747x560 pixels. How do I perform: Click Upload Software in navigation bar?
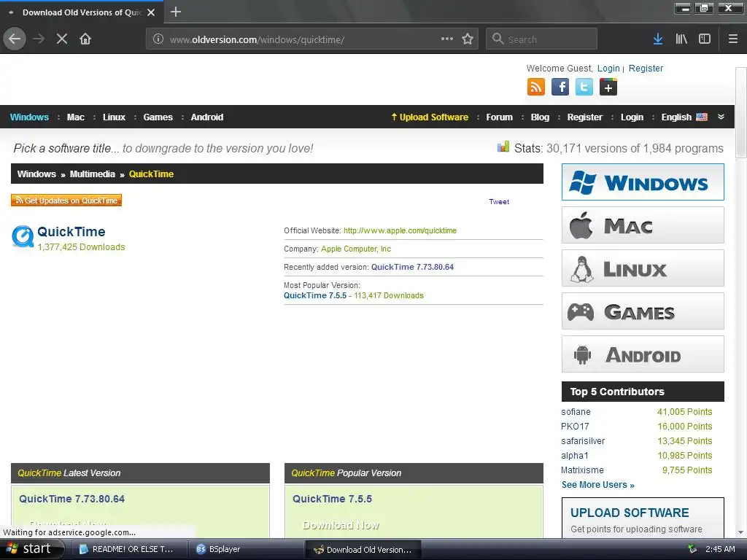[430, 117]
